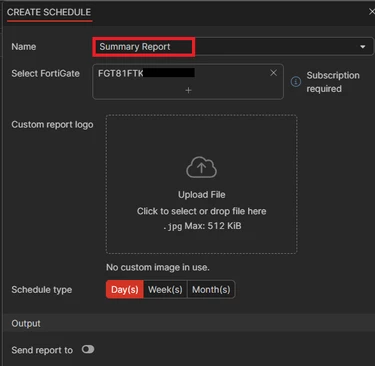Click the 'No custom image in use.' text
375x366 pixels.
[x=158, y=267]
